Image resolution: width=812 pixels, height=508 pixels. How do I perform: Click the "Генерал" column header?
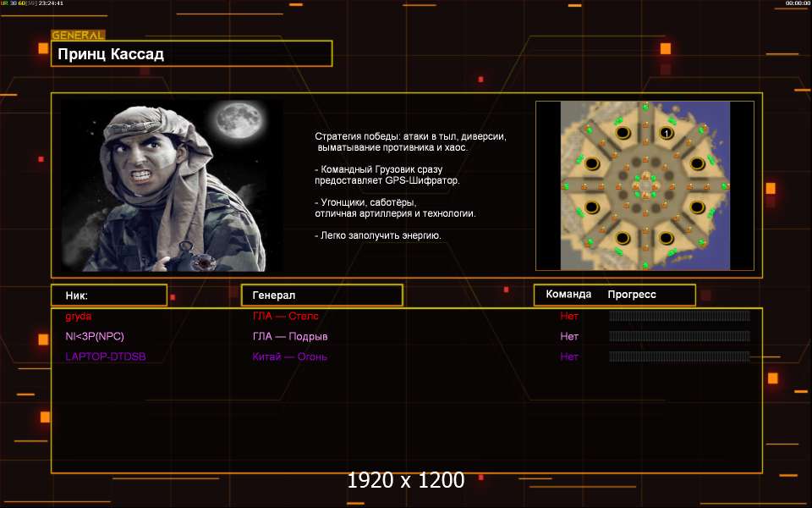click(321, 295)
